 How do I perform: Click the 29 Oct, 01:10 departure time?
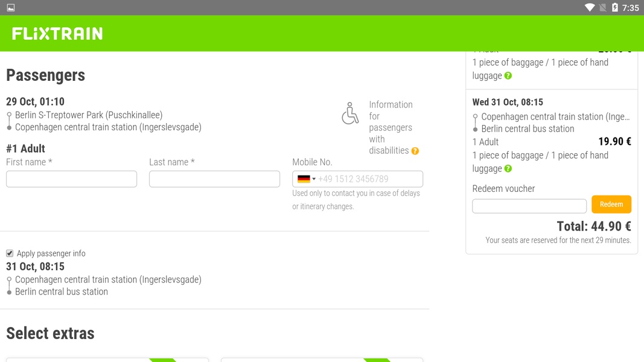pos(36,101)
